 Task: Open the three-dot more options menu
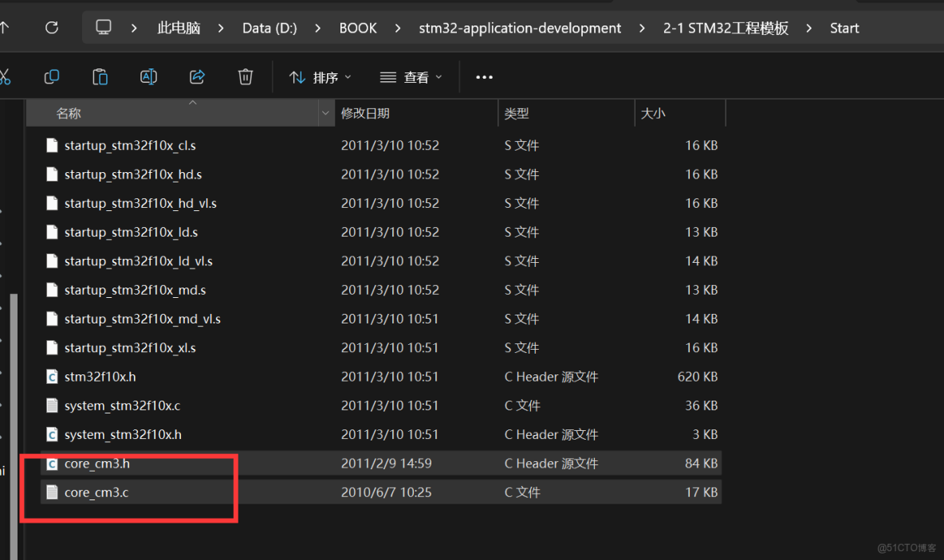(x=484, y=77)
